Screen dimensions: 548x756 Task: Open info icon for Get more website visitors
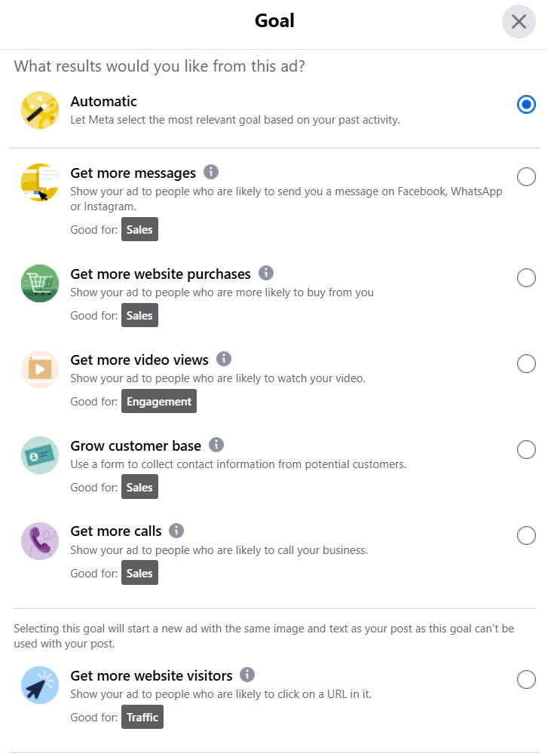(x=247, y=675)
